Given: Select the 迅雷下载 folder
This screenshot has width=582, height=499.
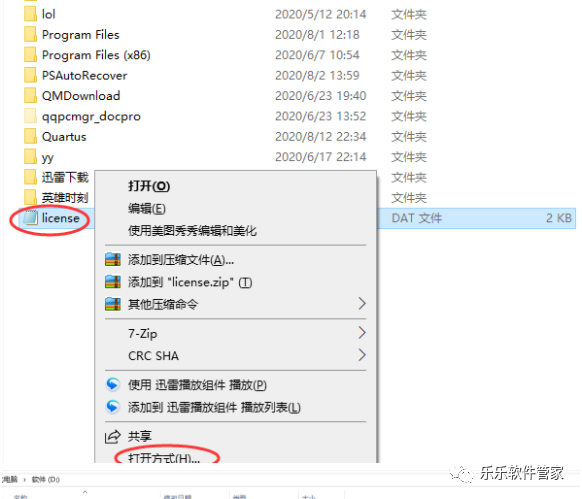Looking at the screenshot, I should (x=65, y=177).
